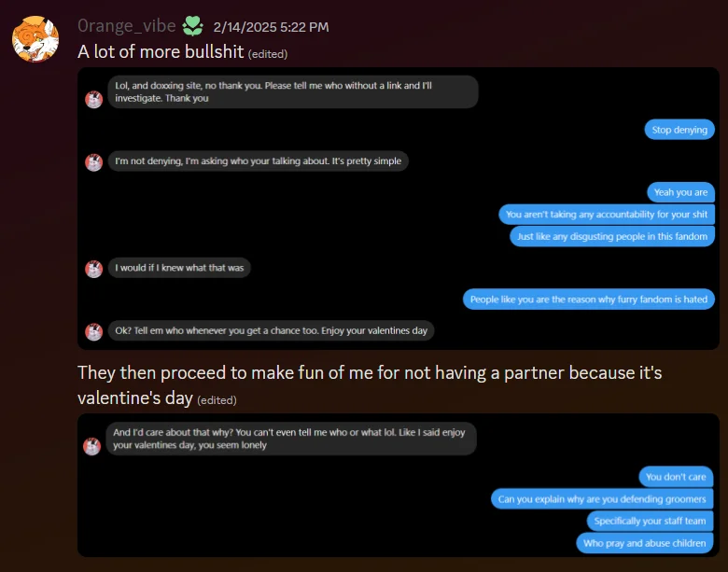Click the "(edited)" label after "valentine's day"

coord(217,400)
